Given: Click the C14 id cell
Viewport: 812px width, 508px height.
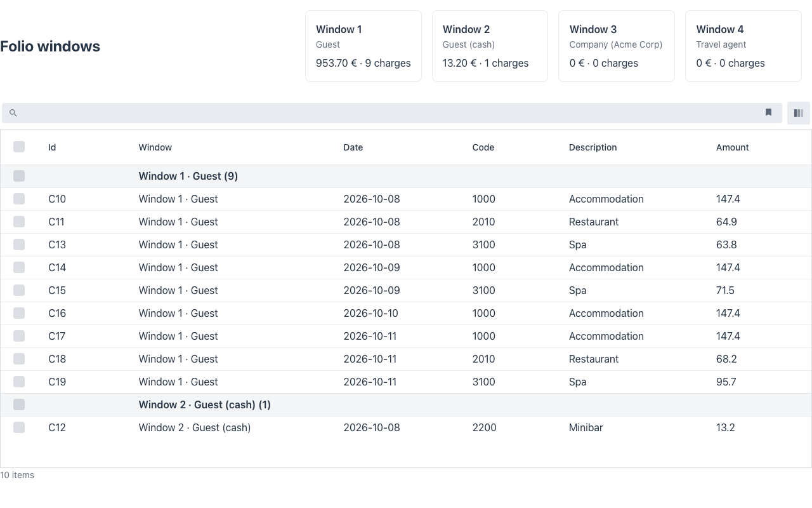Looking at the screenshot, I should click(x=57, y=267).
